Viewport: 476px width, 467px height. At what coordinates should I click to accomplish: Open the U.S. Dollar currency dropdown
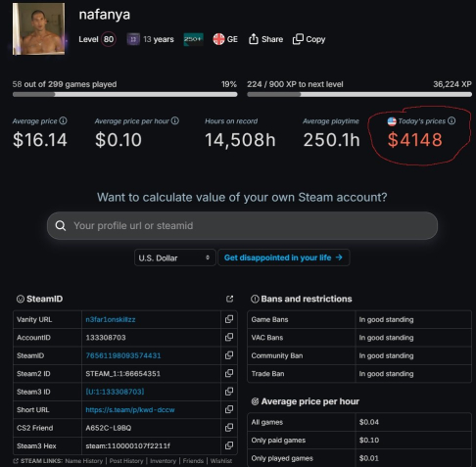tap(174, 257)
